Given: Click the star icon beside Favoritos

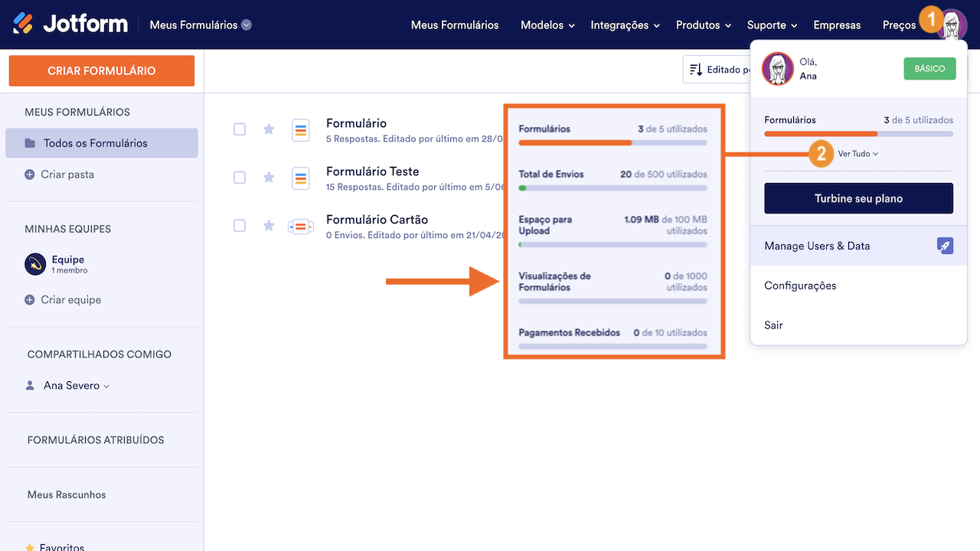Looking at the screenshot, I should tap(30, 547).
